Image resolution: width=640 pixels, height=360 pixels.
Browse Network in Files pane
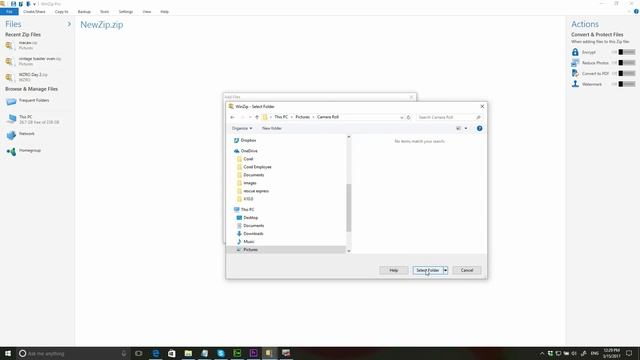pyautogui.click(x=21, y=134)
